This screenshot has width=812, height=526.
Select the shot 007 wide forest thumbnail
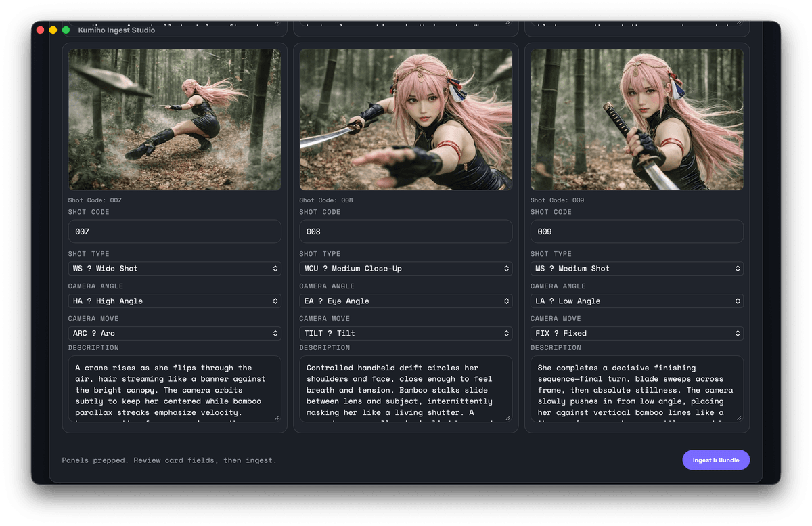[x=175, y=120]
